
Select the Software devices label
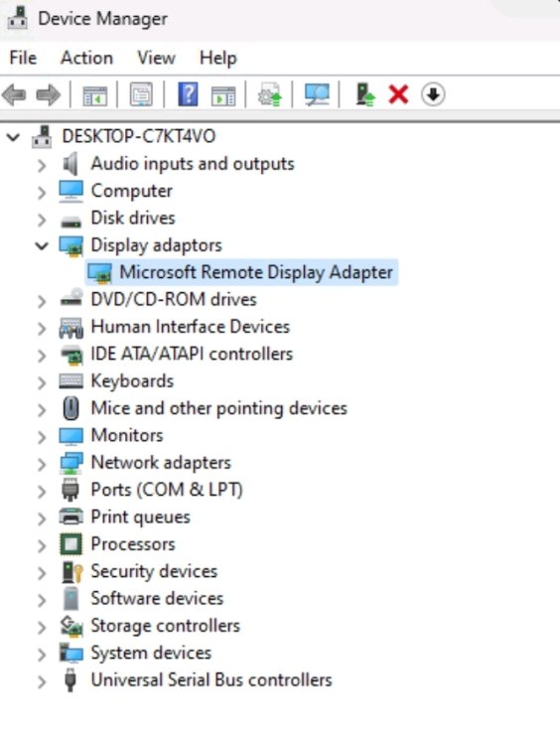pyautogui.click(x=157, y=598)
